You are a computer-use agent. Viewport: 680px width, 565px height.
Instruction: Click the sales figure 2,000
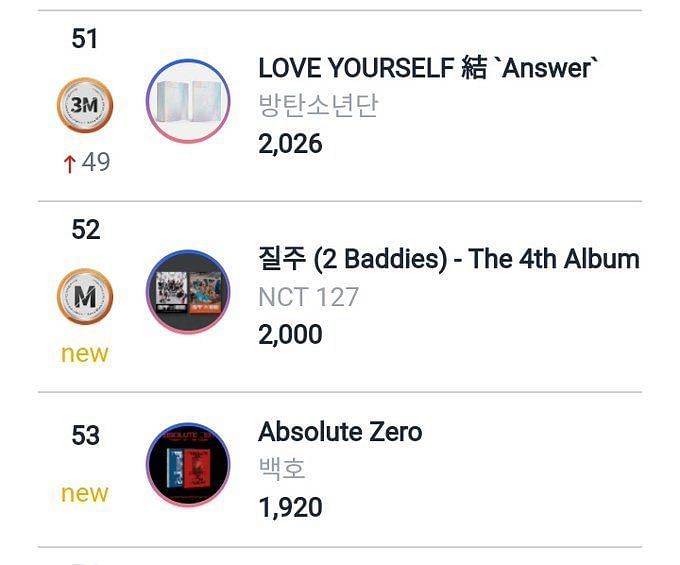(290, 334)
